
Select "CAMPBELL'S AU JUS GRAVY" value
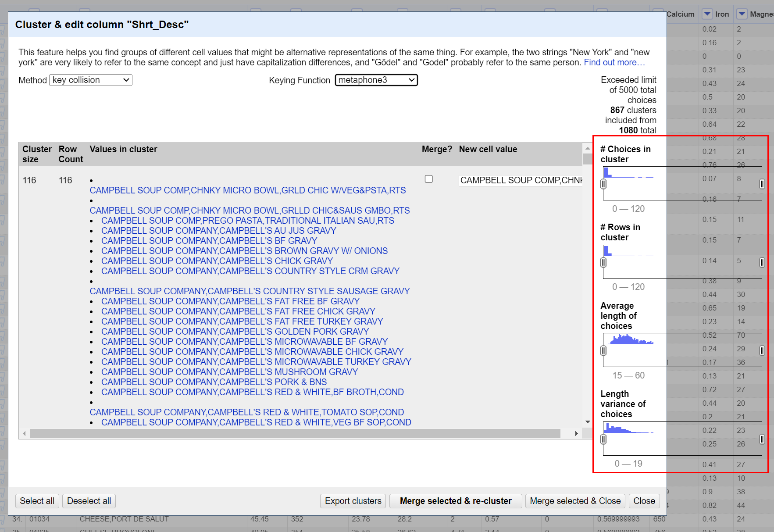pos(219,231)
